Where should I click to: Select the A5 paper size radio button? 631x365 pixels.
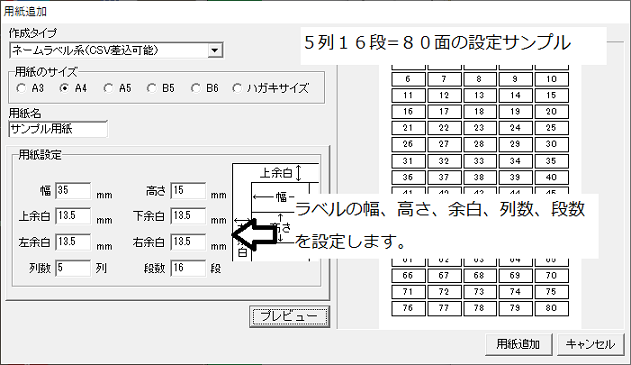coord(108,88)
